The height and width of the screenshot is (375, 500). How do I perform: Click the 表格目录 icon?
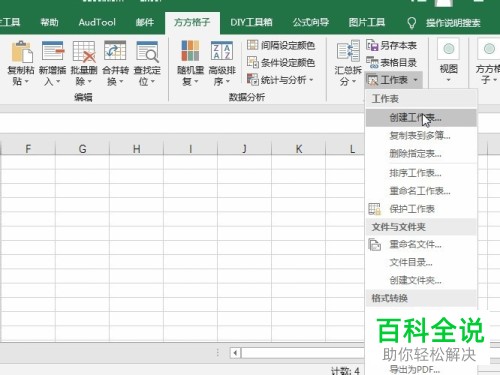tap(372, 62)
